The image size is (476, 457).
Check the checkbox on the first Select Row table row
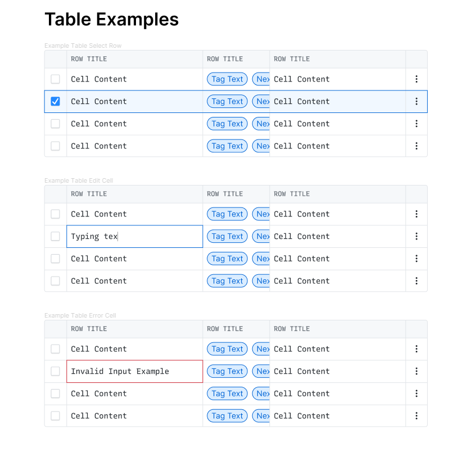click(x=55, y=79)
